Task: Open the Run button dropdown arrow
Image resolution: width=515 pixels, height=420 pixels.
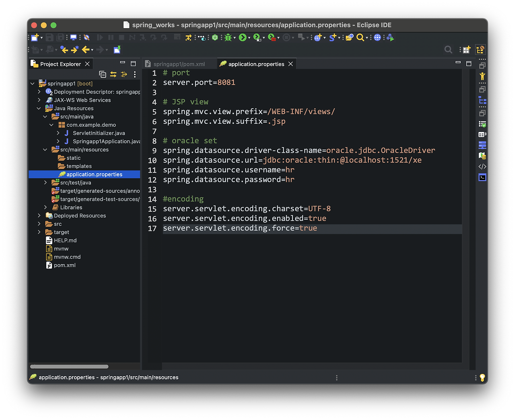Action: (249, 38)
